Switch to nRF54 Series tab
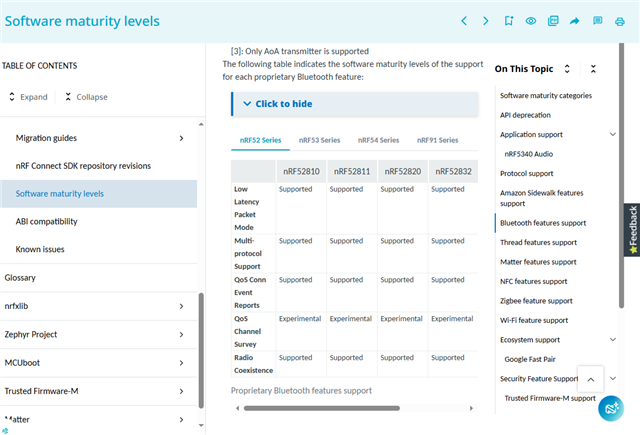 coord(378,140)
